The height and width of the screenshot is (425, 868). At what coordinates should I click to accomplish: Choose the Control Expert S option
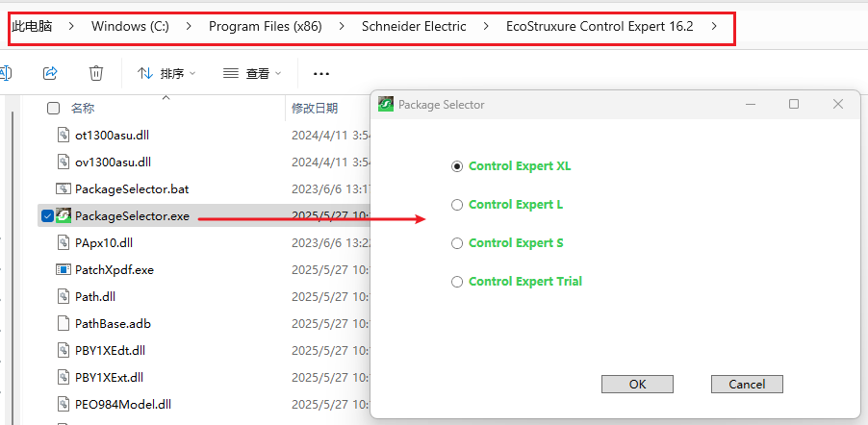pyautogui.click(x=457, y=243)
